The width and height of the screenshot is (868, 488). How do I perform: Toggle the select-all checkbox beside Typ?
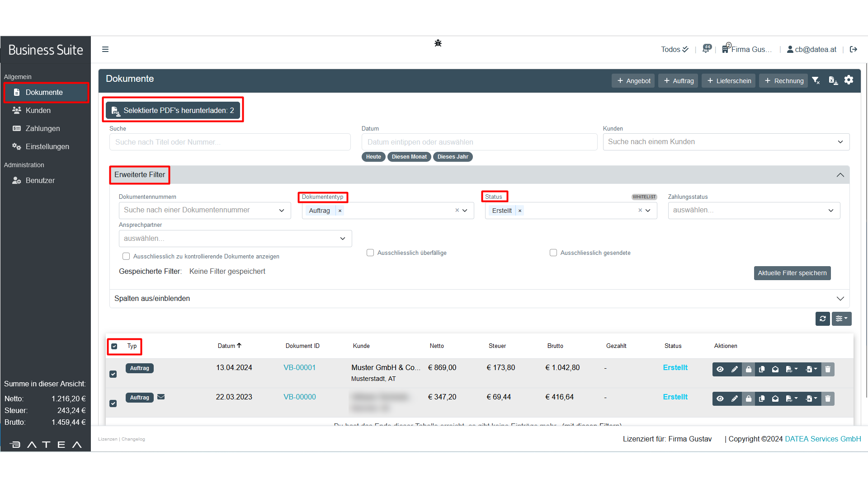114,347
